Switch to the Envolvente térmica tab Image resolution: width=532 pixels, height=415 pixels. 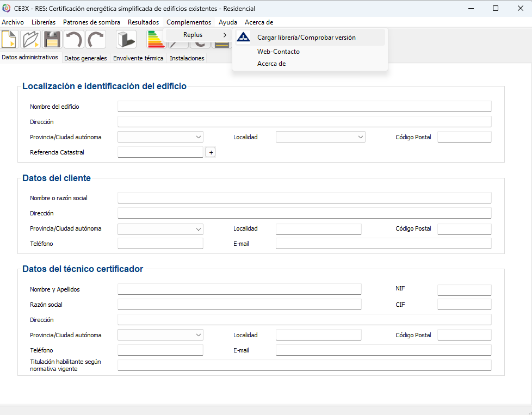[x=138, y=58]
